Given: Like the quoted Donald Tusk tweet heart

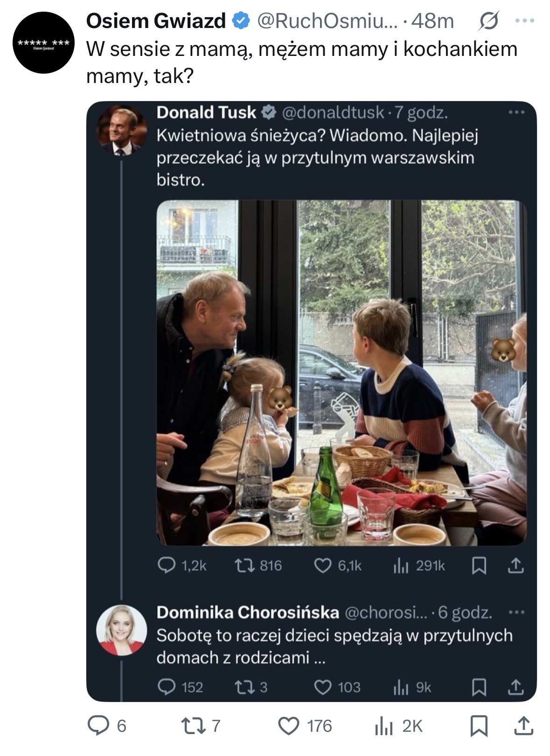Looking at the screenshot, I should (x=322, y=565).
